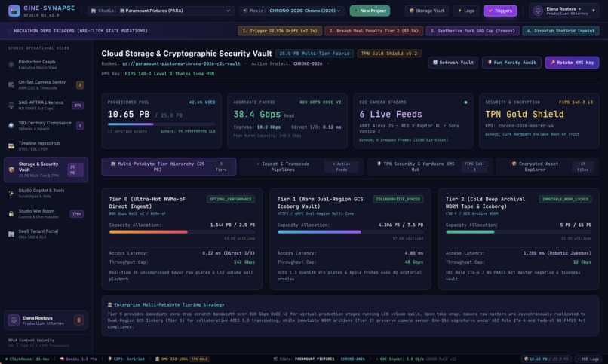
Task: Click the gs://paramount-pictures bucket link
Action: [x=181, y=63]
